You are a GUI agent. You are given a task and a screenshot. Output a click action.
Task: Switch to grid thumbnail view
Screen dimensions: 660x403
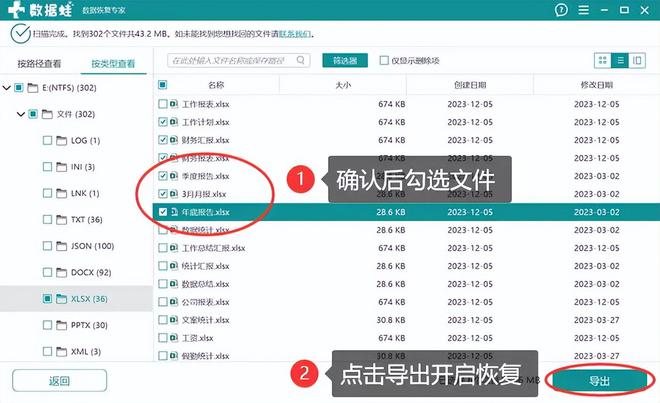pyautogui.click(x=602, y=61)
